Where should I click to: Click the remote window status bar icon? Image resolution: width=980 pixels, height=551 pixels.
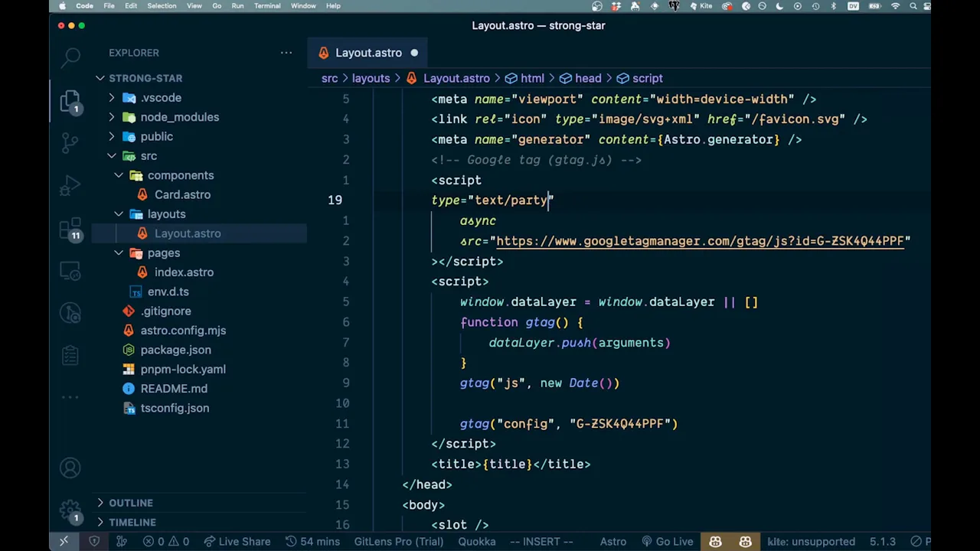coord(64,542)
